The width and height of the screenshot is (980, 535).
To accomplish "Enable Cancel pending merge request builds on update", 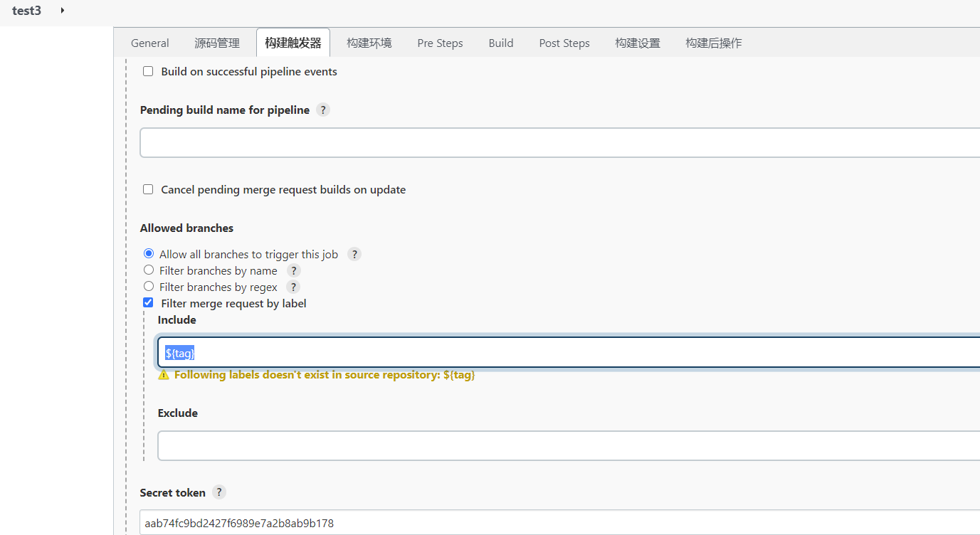I will [x=147, y=189].
